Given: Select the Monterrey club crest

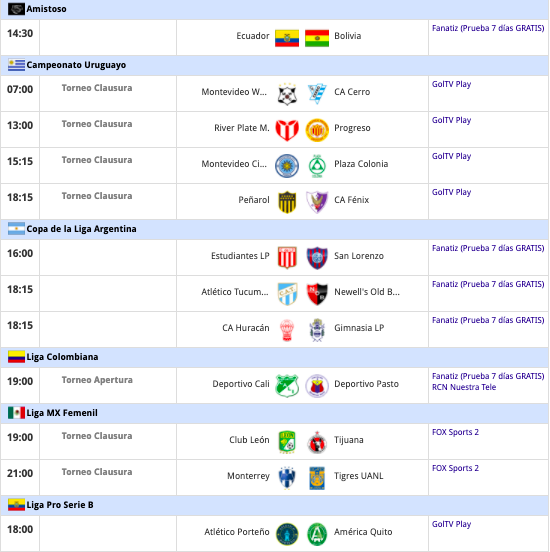Looking at the screenshot, I should (287, 478).
